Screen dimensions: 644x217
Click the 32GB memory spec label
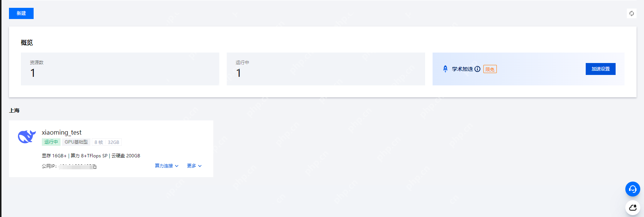(114, 142)
